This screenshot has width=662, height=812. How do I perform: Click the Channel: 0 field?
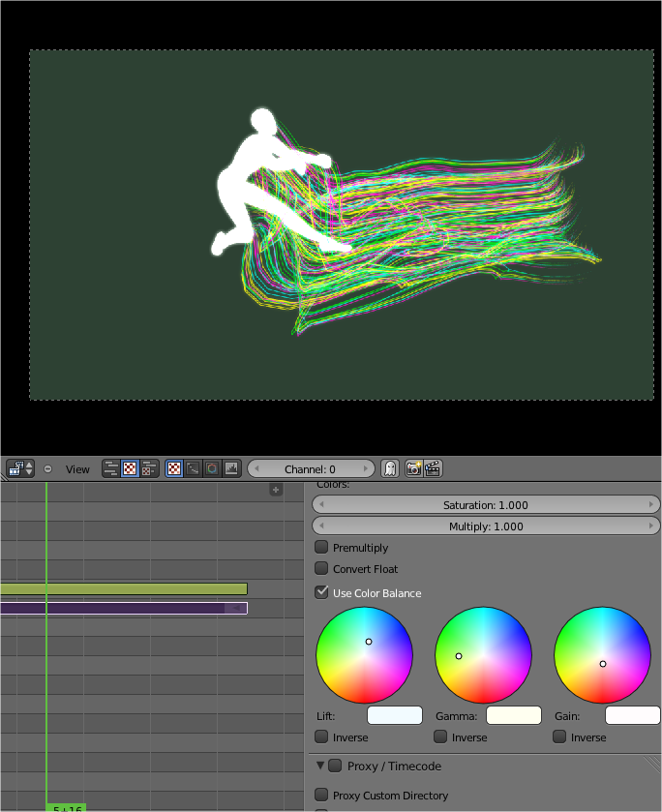(x=311, y=469)
